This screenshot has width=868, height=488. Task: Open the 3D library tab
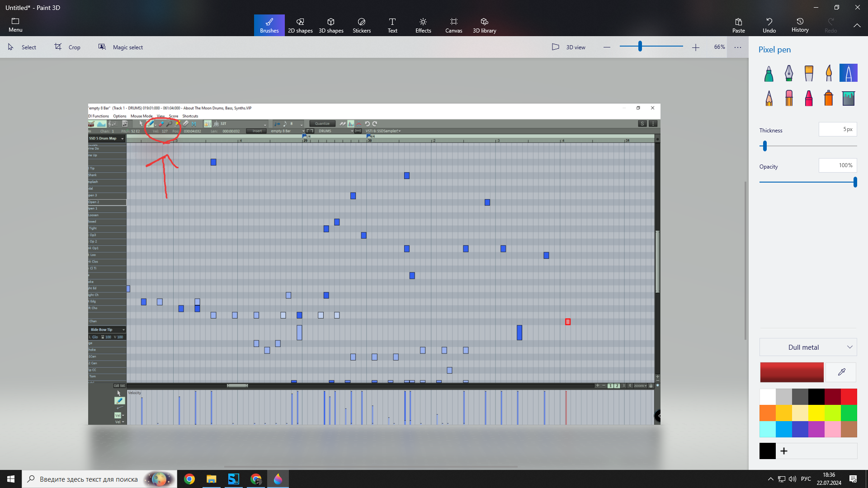[x=485, y=25]
